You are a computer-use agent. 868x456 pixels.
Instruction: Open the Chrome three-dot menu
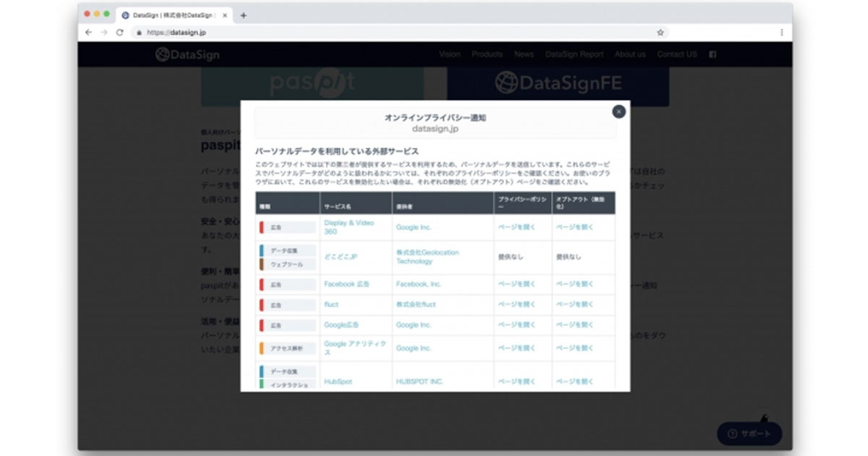(782, 33)
